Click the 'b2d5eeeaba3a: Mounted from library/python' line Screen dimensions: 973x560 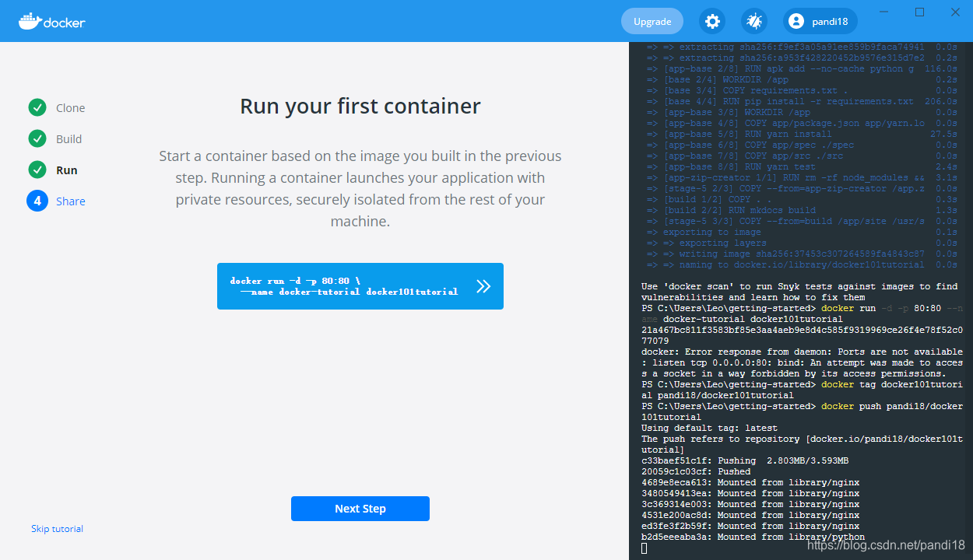pos(753,537)
